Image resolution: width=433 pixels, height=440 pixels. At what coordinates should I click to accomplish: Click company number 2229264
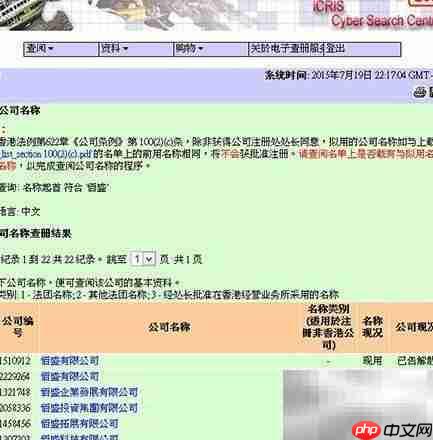tap(15, 377)
